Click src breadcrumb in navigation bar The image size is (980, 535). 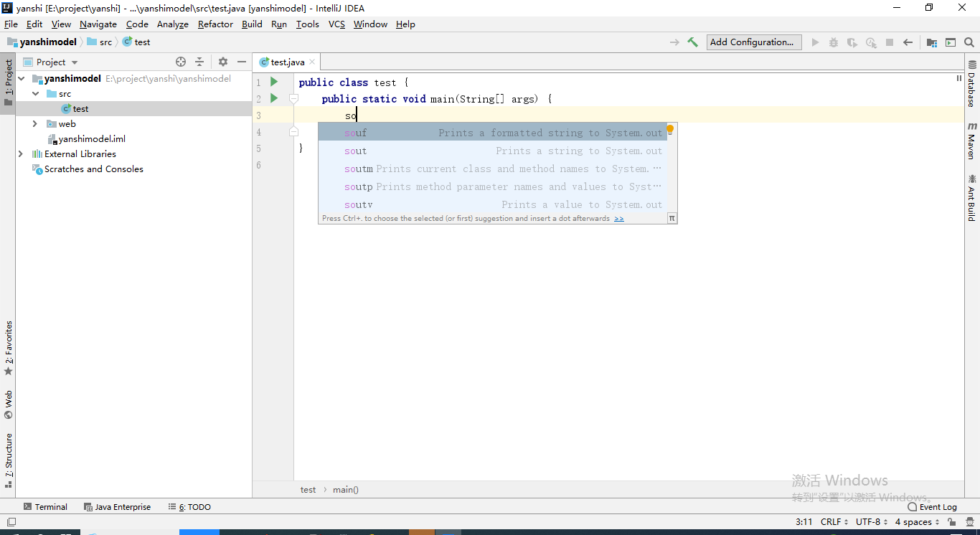[100, 42]
